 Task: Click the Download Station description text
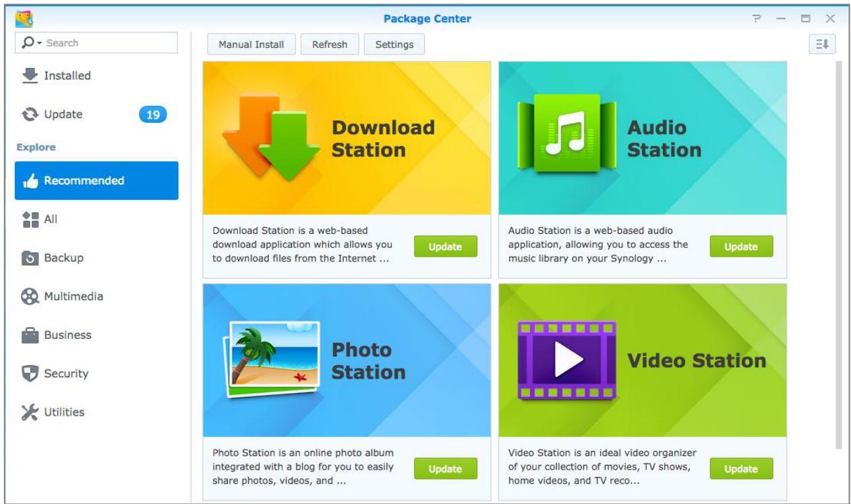click(x=302, y=245)
